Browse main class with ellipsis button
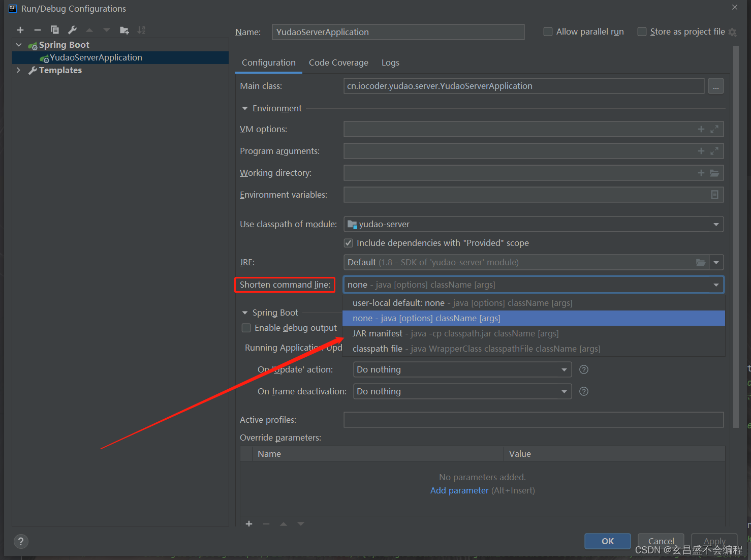Viewport: 751px width, 560px height. [715, 86]
